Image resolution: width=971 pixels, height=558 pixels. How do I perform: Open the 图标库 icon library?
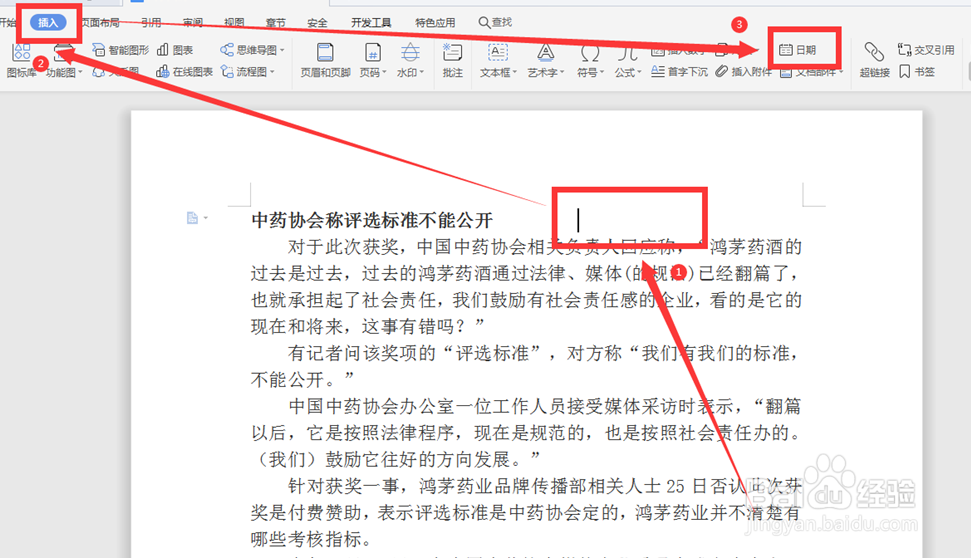[x=21, y=61]
